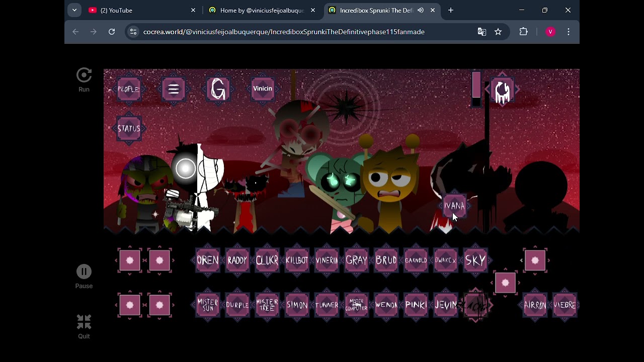Choose the BRUD tile
The height and width of the screenshot is (362, 644).
click(386, 260)
